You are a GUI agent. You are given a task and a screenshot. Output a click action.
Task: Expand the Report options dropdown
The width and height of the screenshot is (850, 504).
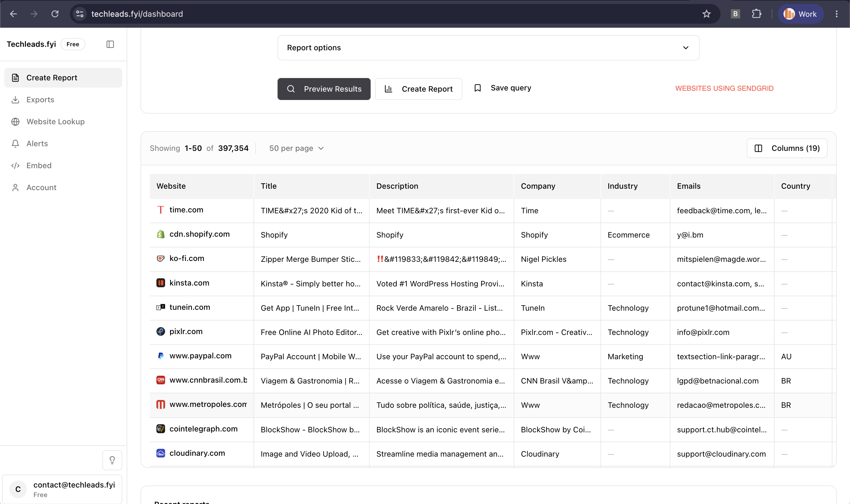coord(488,48)
